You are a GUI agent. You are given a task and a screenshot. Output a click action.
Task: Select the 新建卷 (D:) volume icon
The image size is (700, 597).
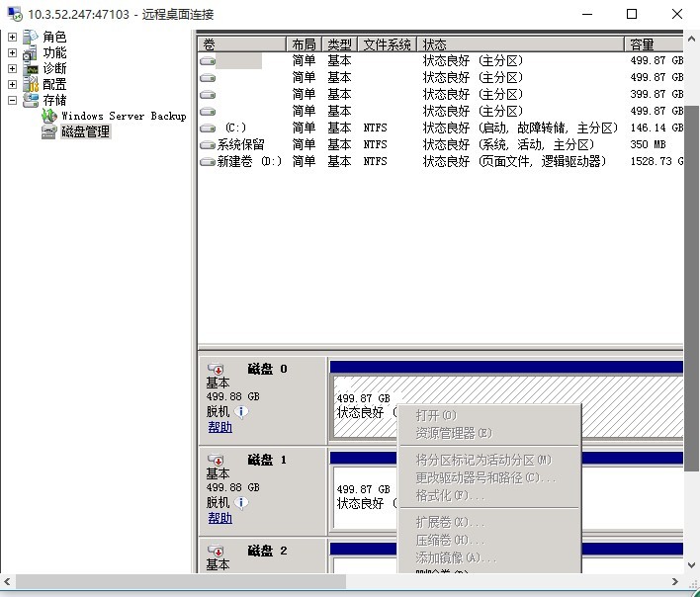pyautogui.click(x=208, y=161)
